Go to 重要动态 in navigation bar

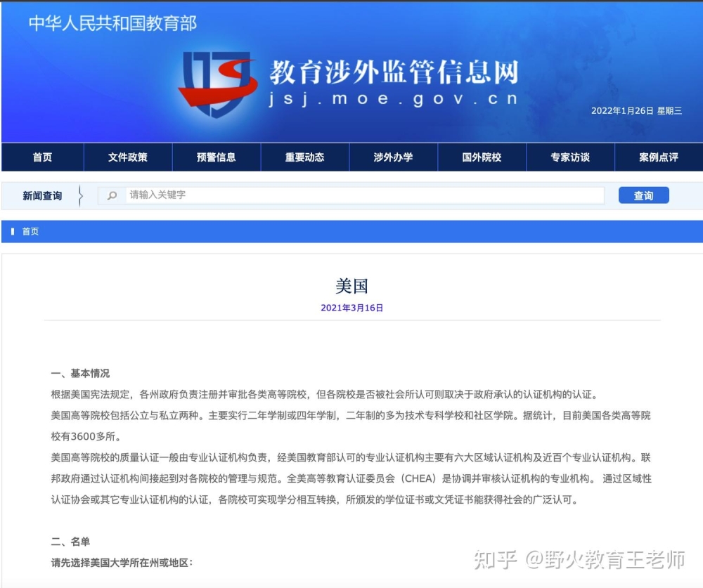point(305,157)
